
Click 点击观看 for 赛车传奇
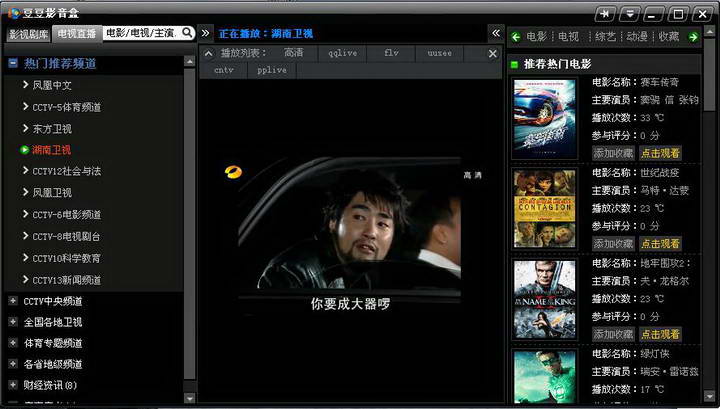(660, 153)
